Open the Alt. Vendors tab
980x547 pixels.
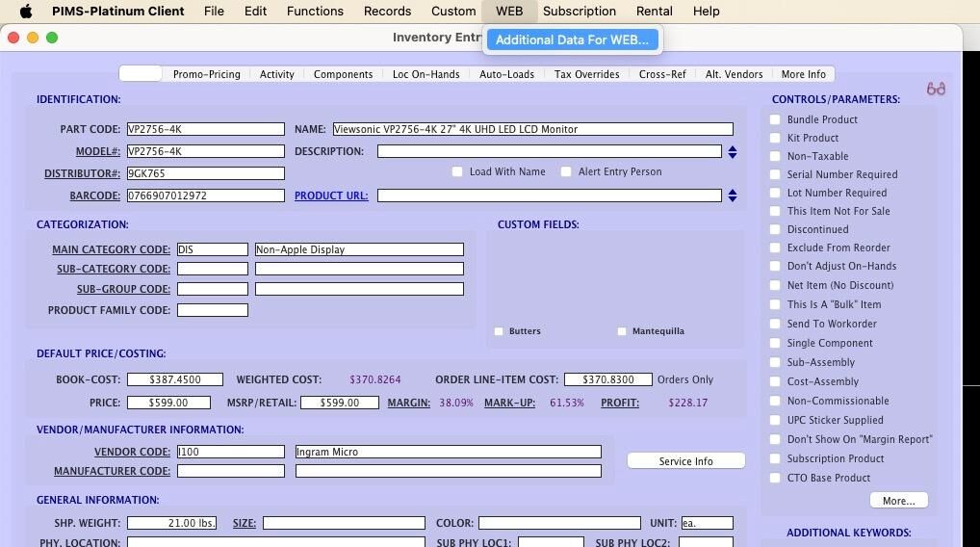pos(735,74)
